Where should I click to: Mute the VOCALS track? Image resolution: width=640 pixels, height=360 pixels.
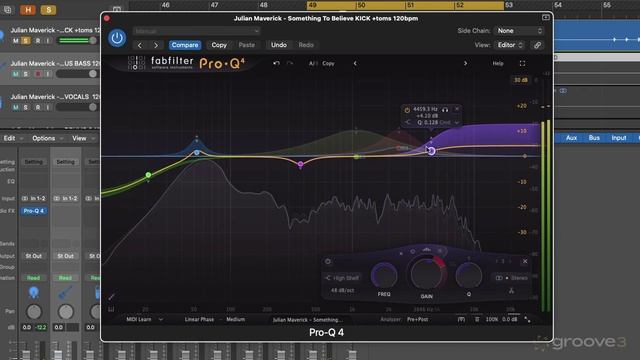(x=16, y=107)
